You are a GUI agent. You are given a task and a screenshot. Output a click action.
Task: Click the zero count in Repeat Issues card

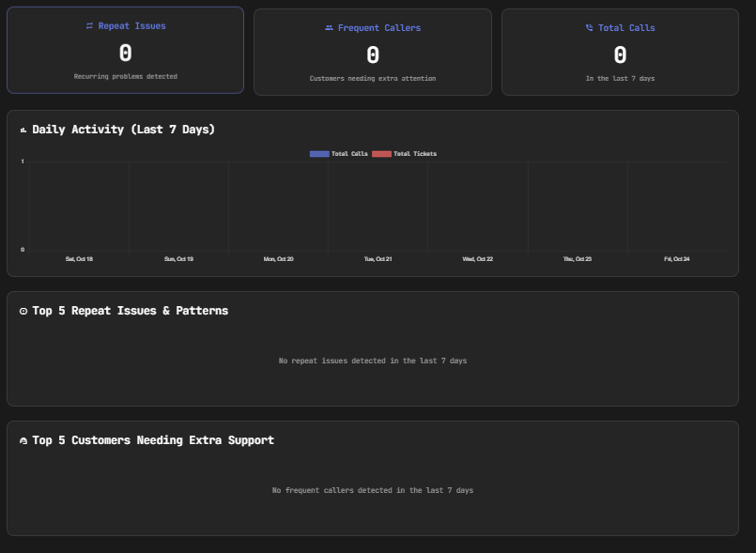click(x=125, y=53)
